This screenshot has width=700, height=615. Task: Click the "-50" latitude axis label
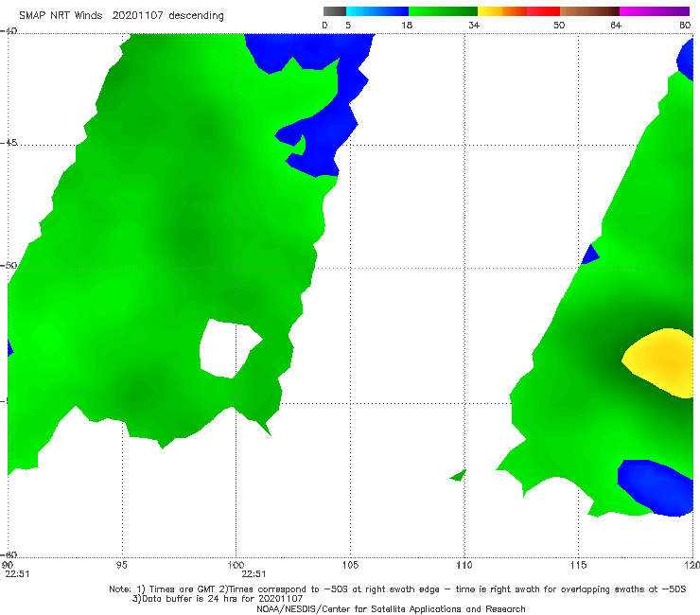[9, 266]
